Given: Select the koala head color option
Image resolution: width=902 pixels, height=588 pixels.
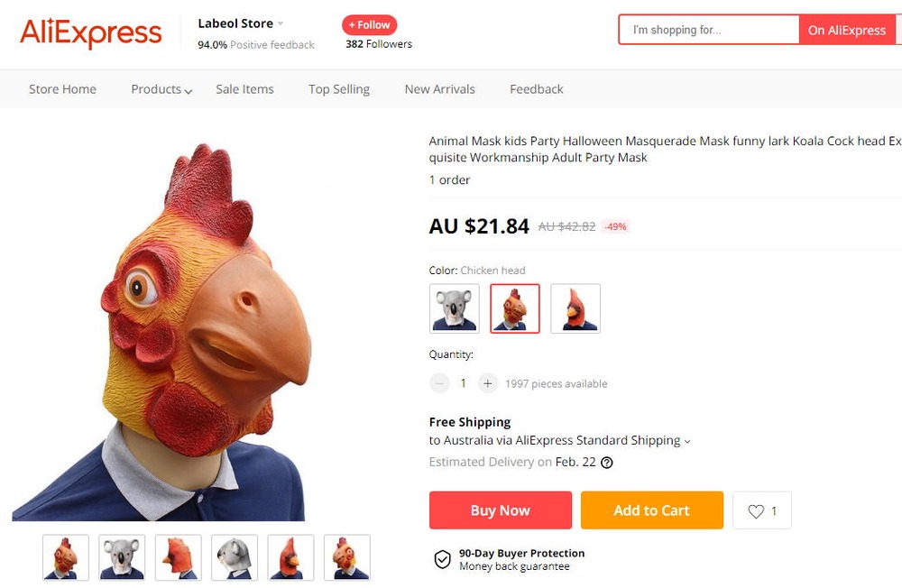Looking at the screenshot, I should point(454,308).
